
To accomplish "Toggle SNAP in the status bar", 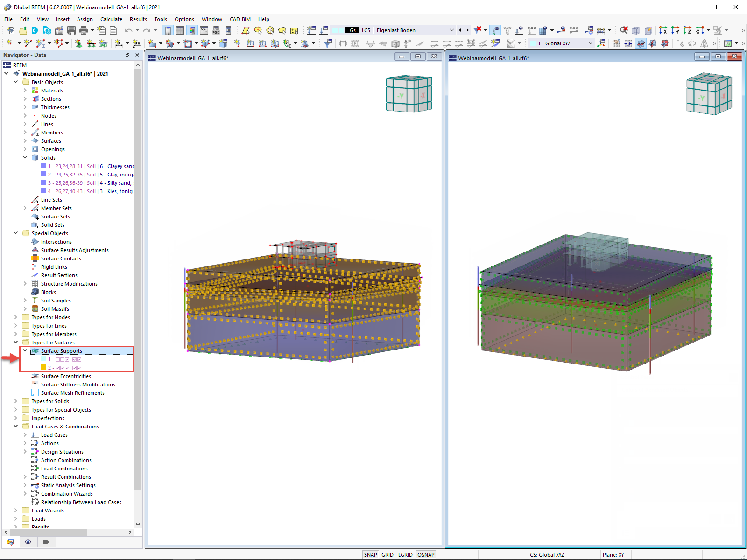I will [x=370, y=555].
